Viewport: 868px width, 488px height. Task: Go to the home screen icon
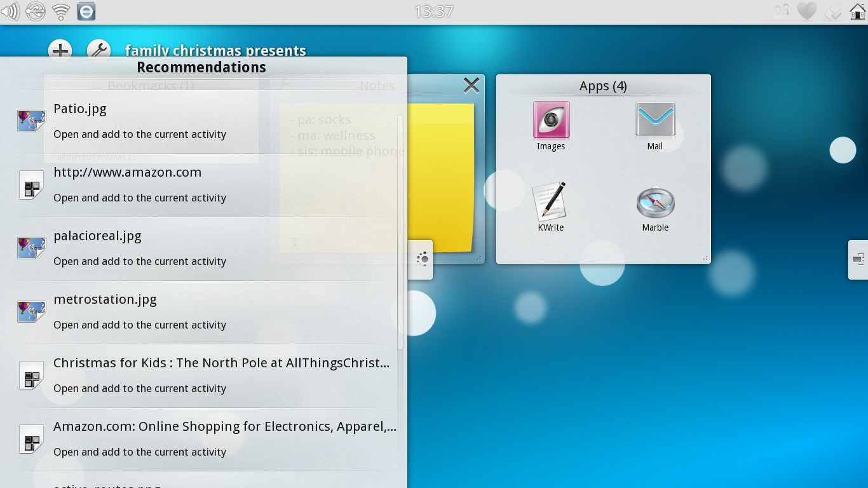pos(857,11)
